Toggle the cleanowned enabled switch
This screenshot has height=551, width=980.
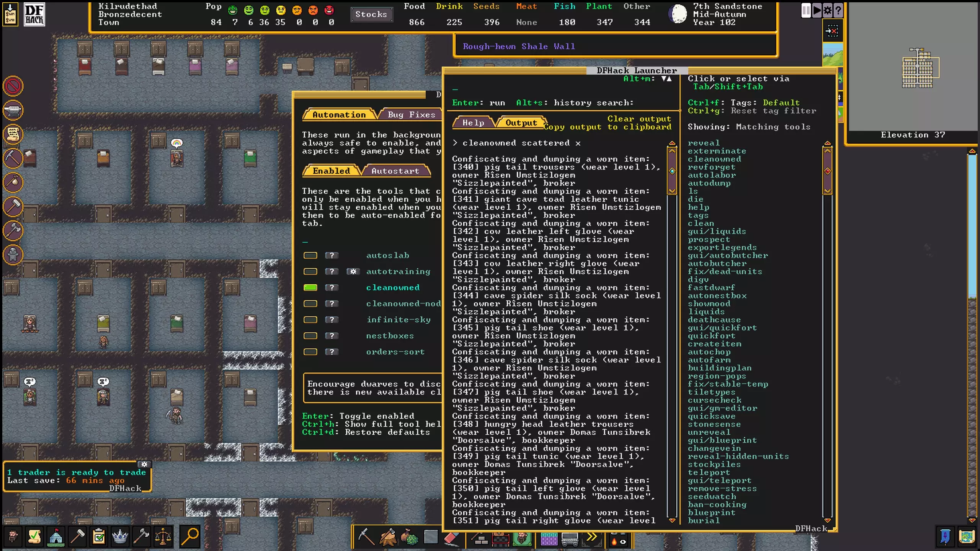tap(310, 287)
